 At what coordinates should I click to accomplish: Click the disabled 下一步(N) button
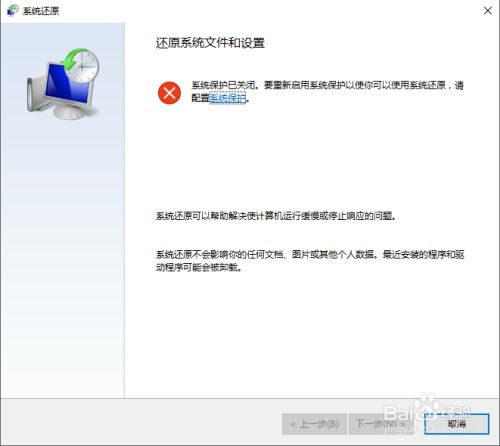(x=381, y=424)
